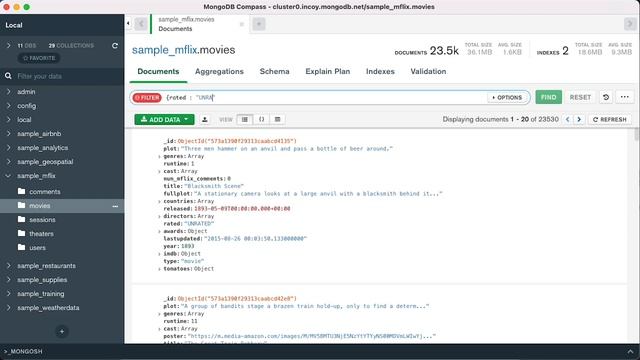Select the theaters collection folder
640x360 pixels.
pyautogui.click(x=22, y=233)
